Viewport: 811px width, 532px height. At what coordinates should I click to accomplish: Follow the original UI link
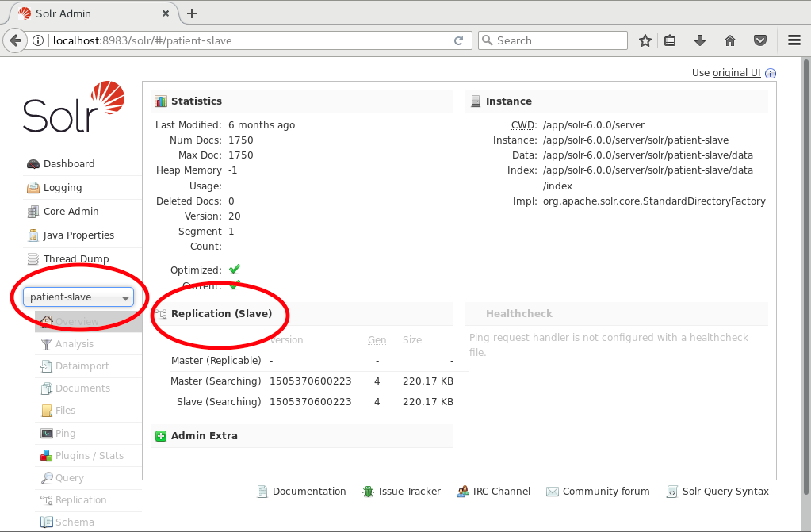(x=736, y=72)
